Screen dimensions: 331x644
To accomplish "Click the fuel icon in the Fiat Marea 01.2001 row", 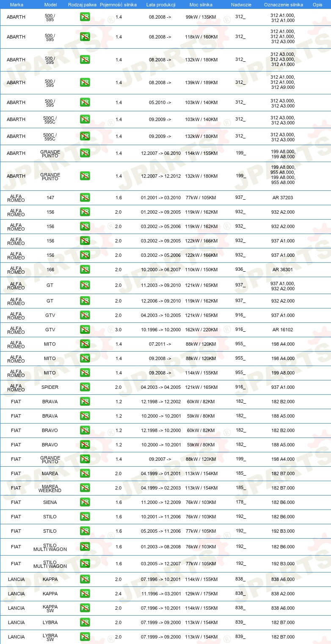I will 85,473.
